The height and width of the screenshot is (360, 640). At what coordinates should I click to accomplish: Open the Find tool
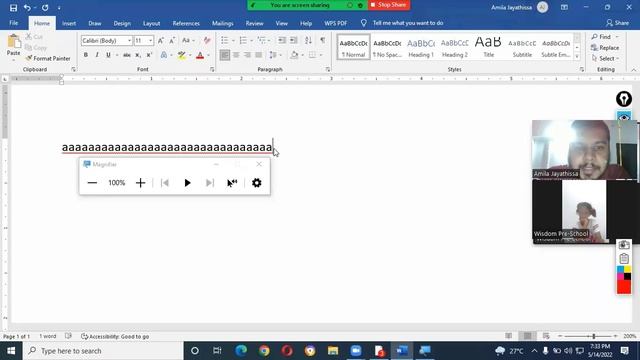601,37
